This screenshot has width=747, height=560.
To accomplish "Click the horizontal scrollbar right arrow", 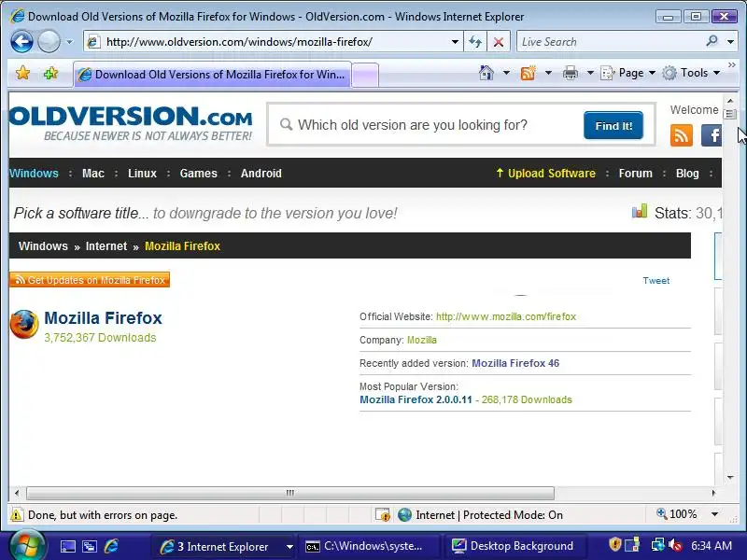I will tap(713, 494).
